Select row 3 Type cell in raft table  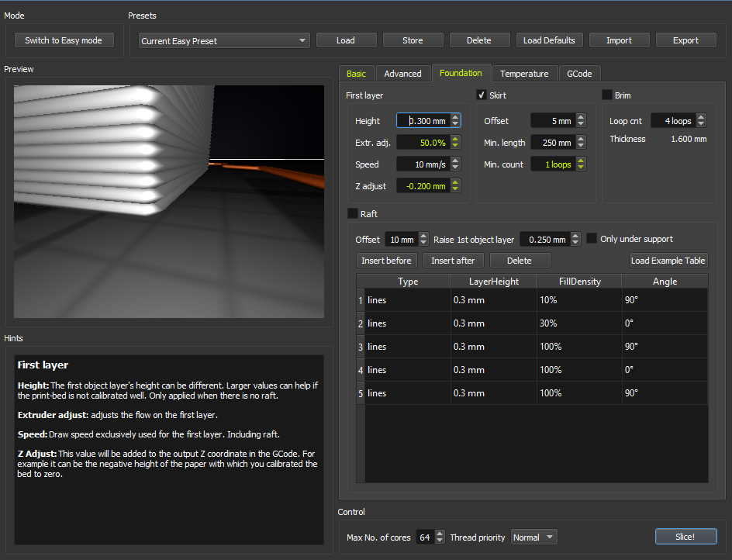click(407, 347)
